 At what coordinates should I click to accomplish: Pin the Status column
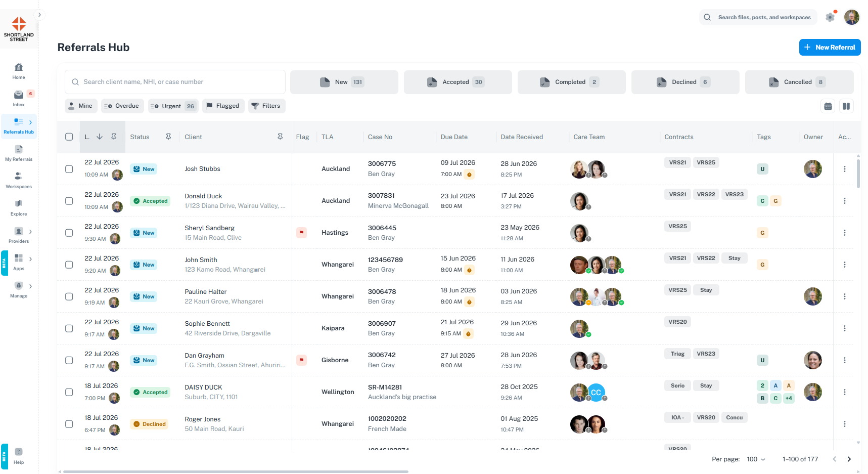168,137
